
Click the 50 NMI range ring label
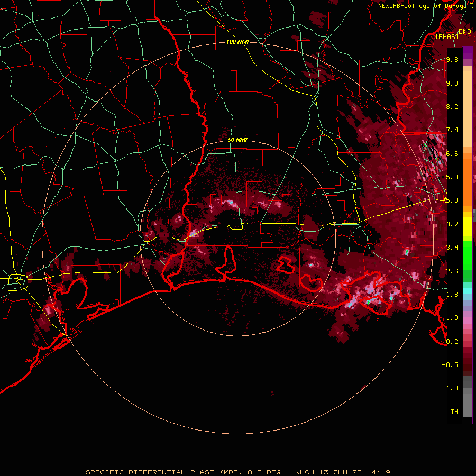pos(237,140)
